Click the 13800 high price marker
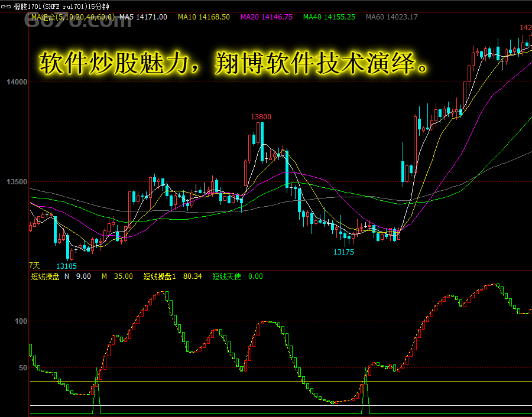 261,117
